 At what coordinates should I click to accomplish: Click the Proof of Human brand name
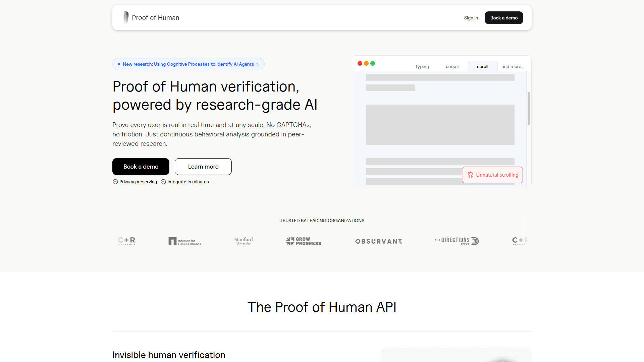point(156,18)
